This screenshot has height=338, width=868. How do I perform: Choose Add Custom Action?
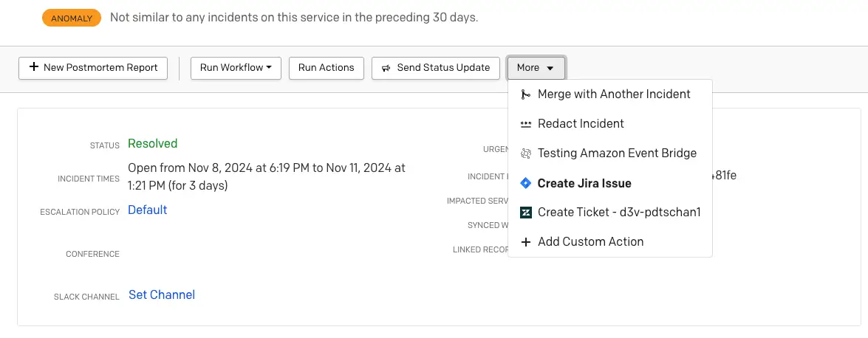click(590, 242)
